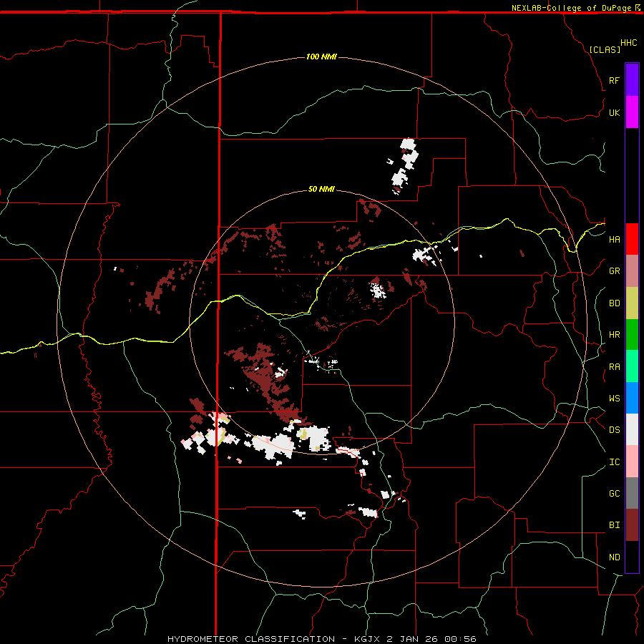Click the HYDROMETEOR CLASSIFICATION title text

(x=251, y=639)
